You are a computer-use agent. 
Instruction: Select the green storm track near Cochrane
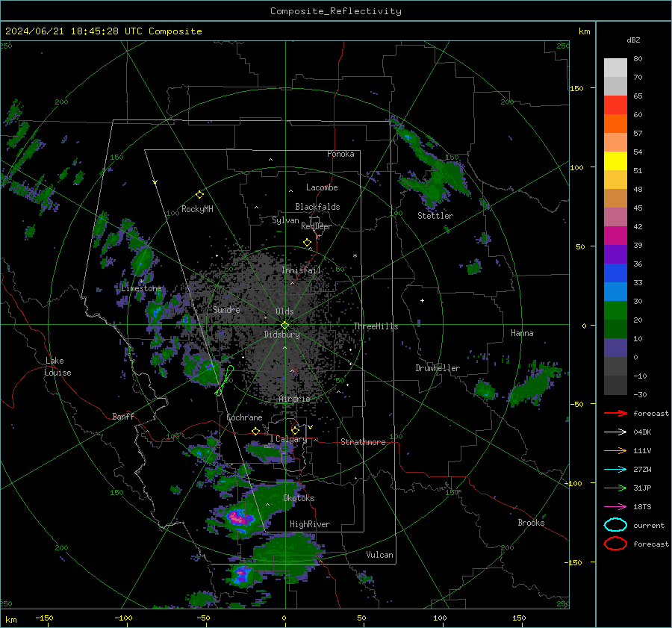(x=225, y=380)
